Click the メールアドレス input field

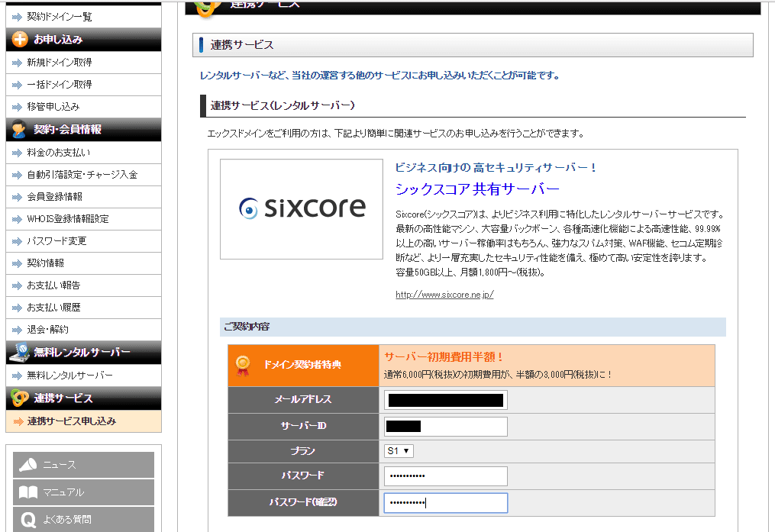click(x=446, y=400)
